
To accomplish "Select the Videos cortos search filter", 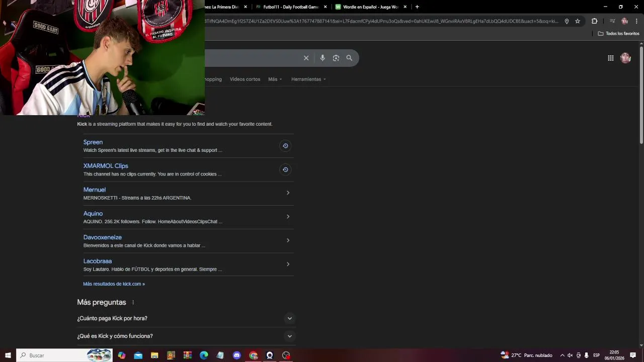I will (245, 79).
